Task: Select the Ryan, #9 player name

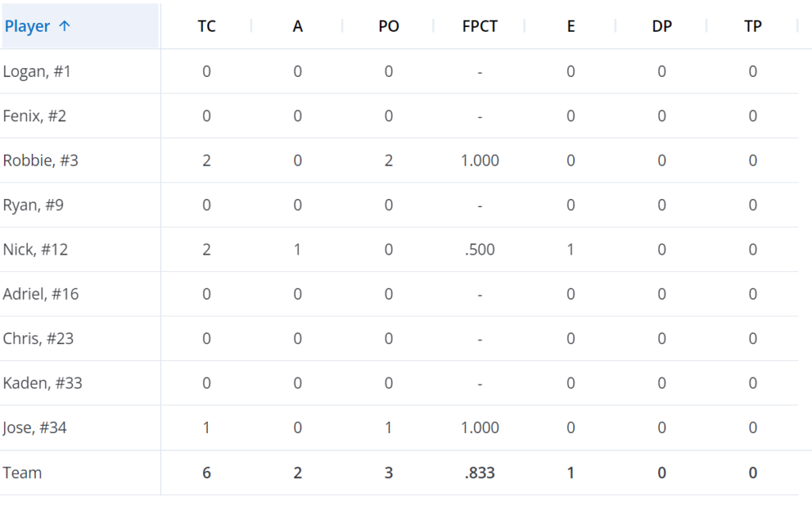Action: (33, 205)
